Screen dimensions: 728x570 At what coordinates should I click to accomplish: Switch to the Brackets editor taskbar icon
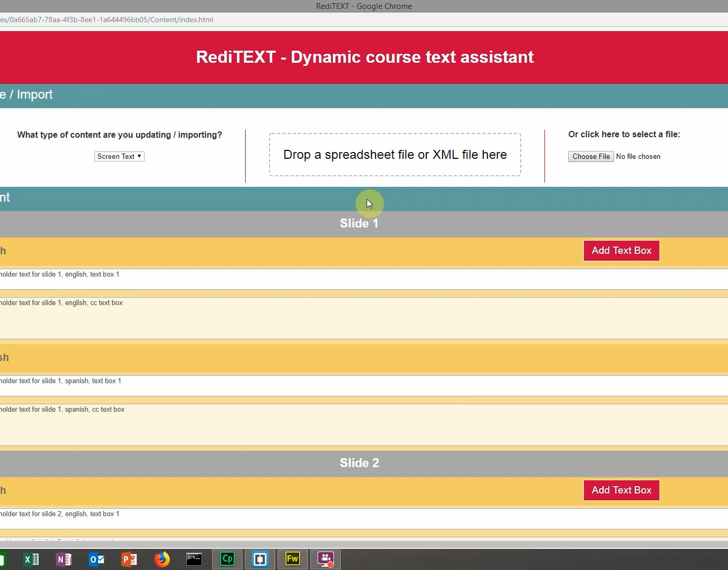pyautogui.click(x=260, y=559)
